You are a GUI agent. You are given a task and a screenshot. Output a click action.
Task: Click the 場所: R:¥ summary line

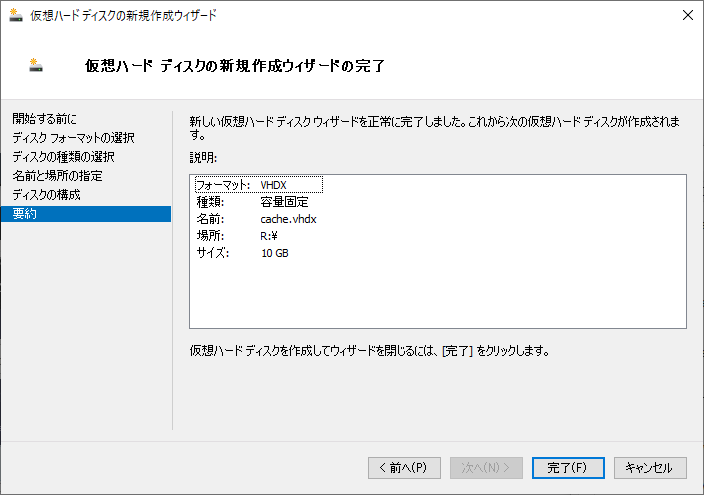[237, 236]
